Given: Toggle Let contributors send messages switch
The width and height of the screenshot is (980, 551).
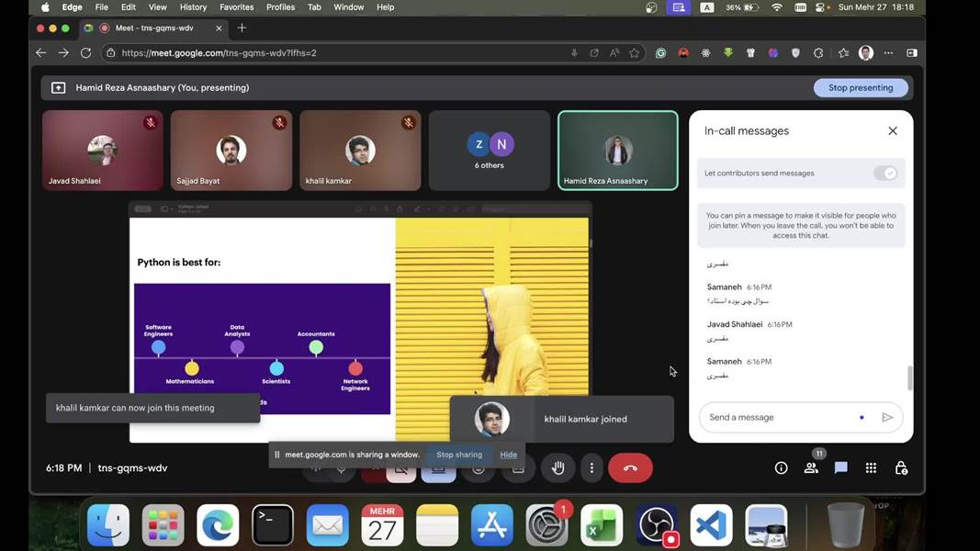Looking at the screenshot, I should coord(885,173).
